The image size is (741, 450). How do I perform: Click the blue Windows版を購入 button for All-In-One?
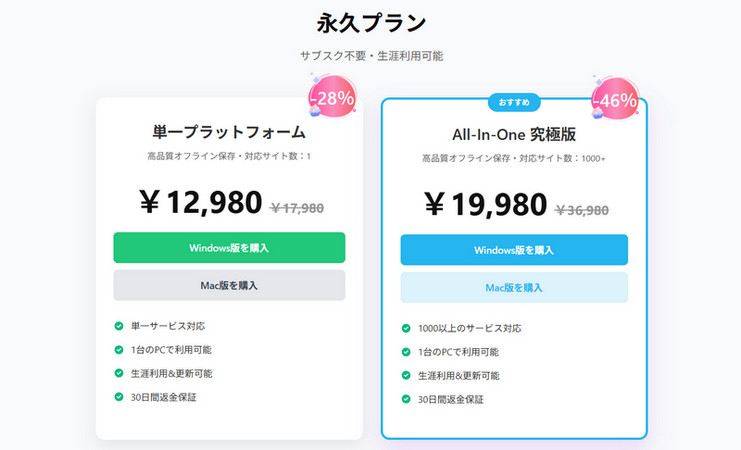point(514,249)
